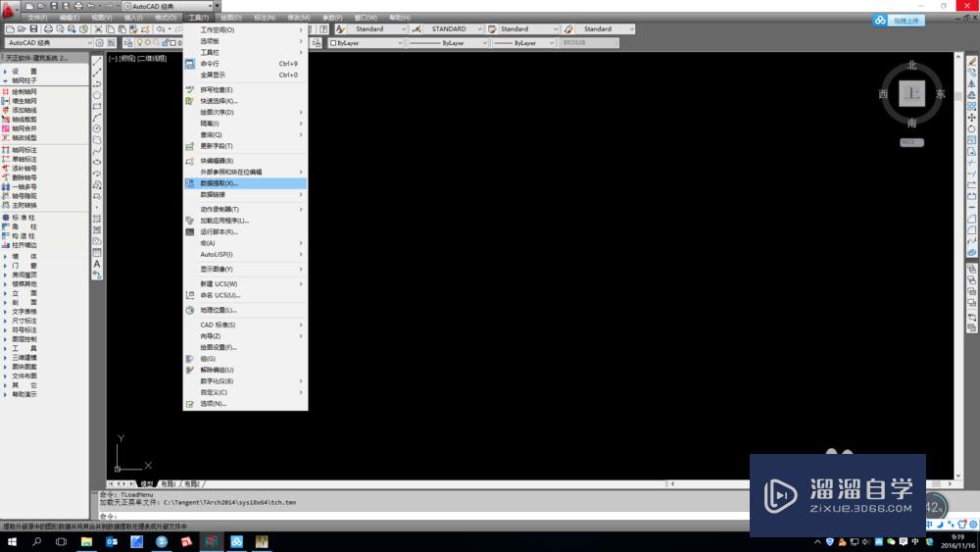Select the Line tool in draw toolbar

pos(97,61)
